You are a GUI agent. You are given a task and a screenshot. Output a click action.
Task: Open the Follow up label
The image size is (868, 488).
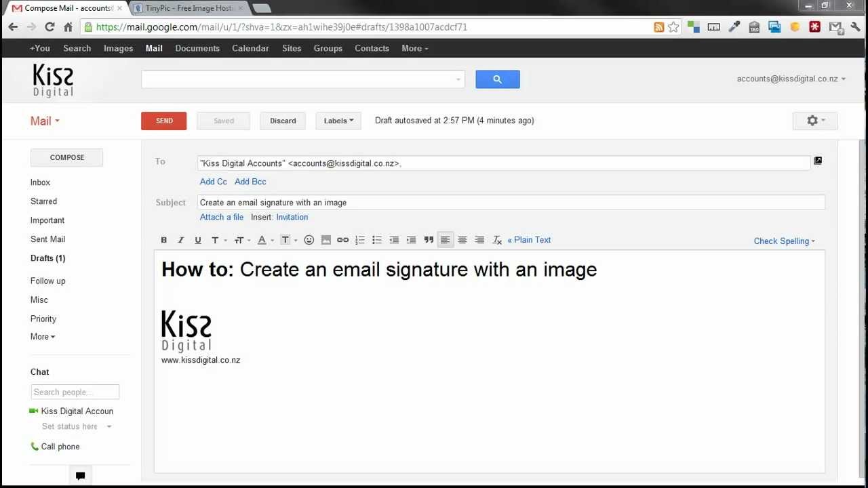(47, 281)
